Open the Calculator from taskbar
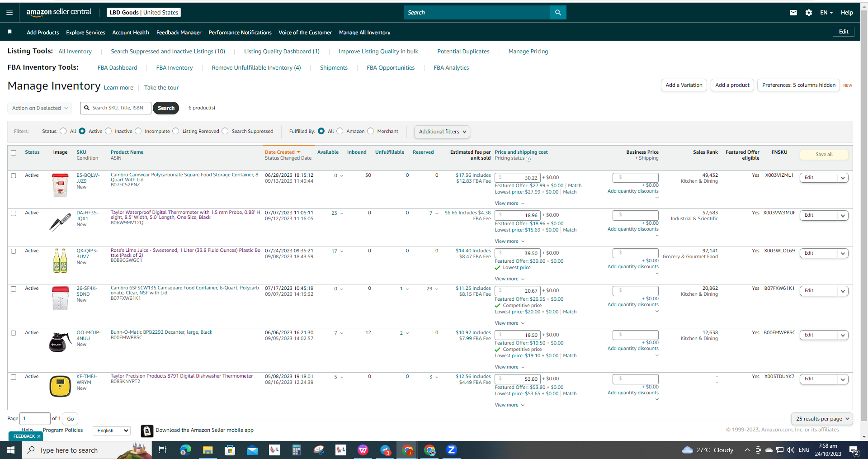Image resolution: width=868 pixels, height=459 pixels. pyautogui.click(x=297, y=450)
